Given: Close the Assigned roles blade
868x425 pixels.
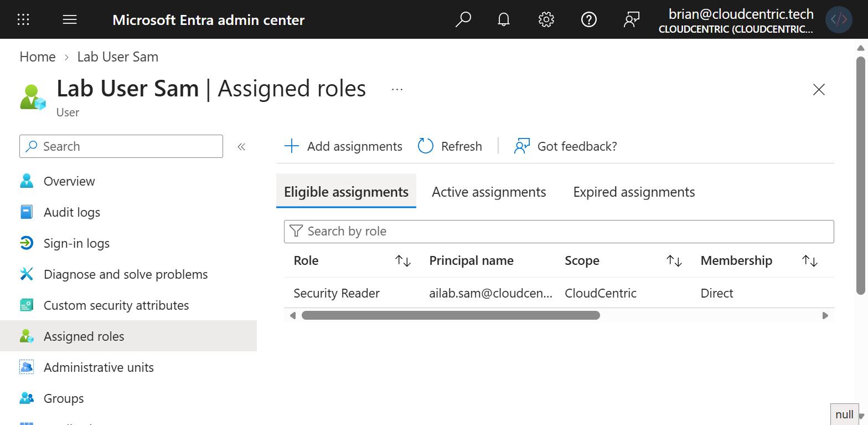Looking at the screenshot, I should (819, 89).
